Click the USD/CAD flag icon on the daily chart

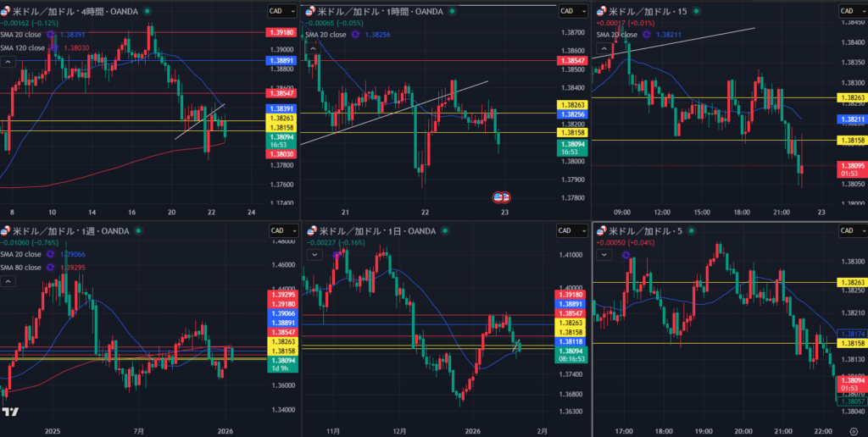tap(310, 230)
